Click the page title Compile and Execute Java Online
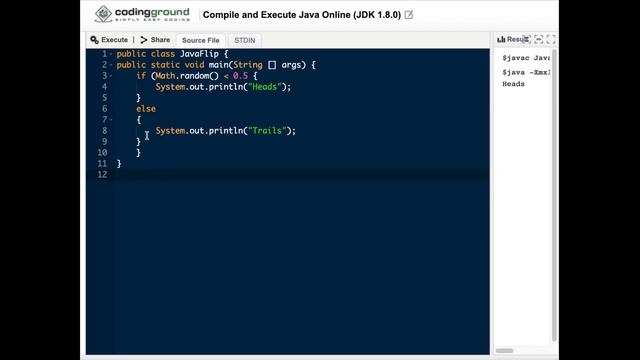This screenshot has width=640, height=360. point(302,15)
